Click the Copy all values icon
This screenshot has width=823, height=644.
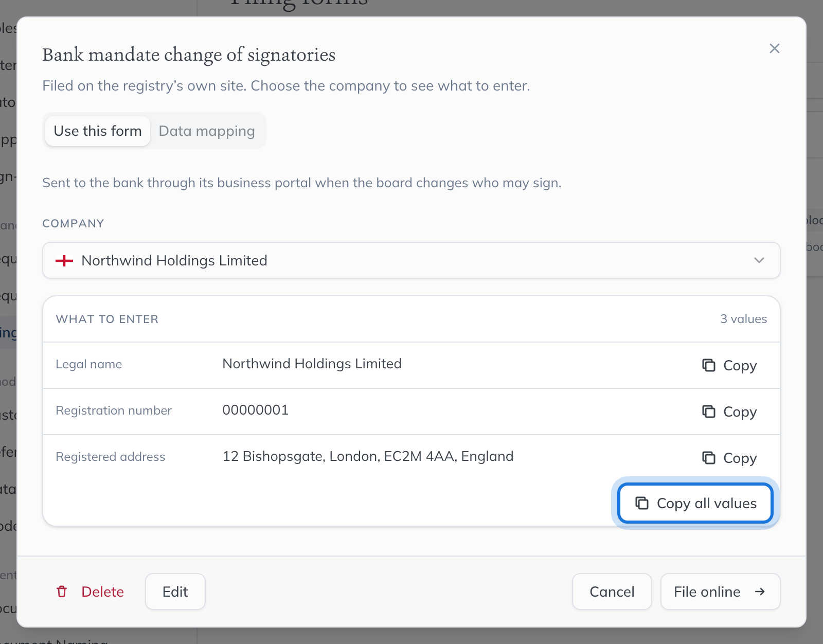pyautogui.click(x=642, y=503)
